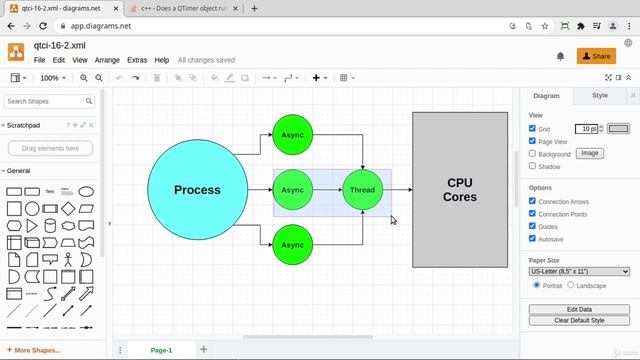Select the Landscape radio button
Screen dimensions: 640x360
point(571,285)
